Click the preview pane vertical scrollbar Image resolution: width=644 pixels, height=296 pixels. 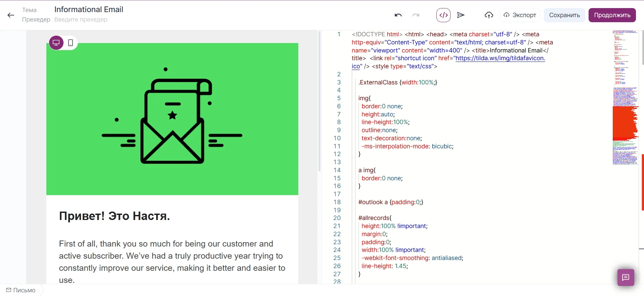(319, 101)
